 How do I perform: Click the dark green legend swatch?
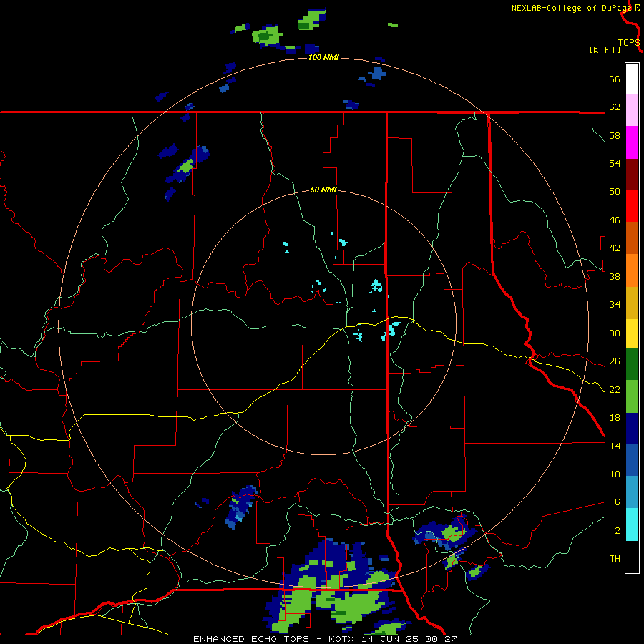[x=632, y=364]
